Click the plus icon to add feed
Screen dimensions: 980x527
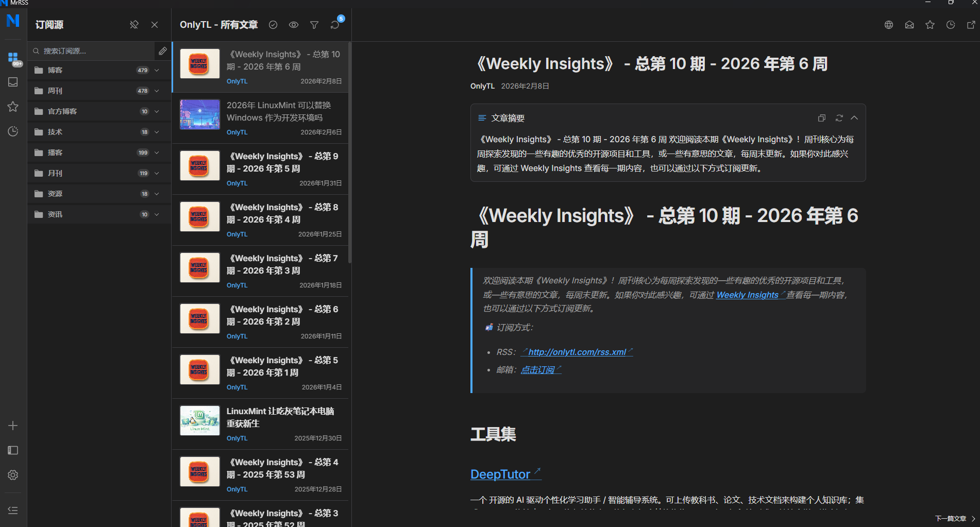13,426
